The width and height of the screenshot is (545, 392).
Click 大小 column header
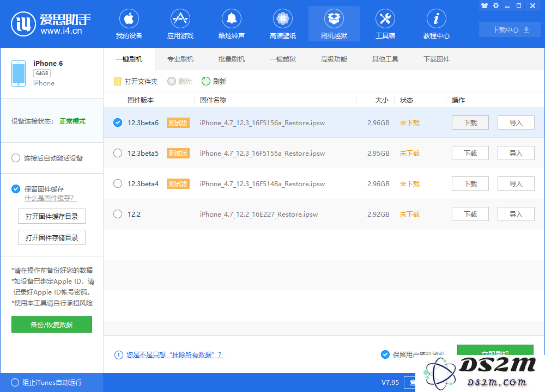[x=381, y=100]
